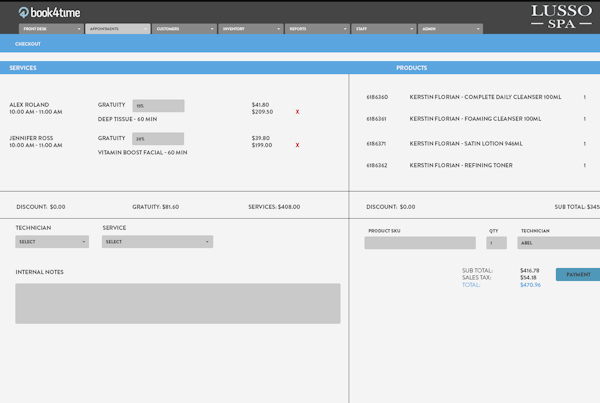Open the product Technician dropdown showing Abel

[x=558, y=243]
